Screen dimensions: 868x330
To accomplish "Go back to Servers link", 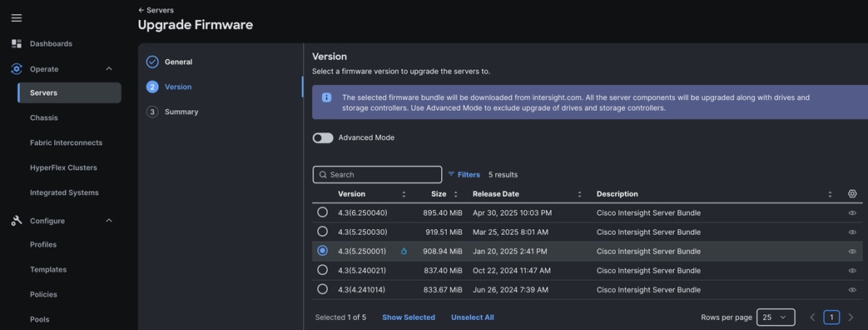I will [156, 10].
